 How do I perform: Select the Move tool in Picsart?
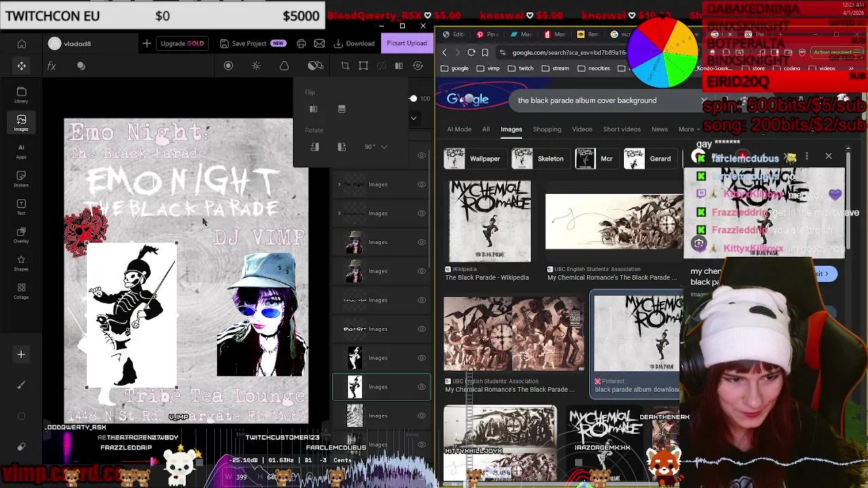pyautogui.click(x=22, y=66)
